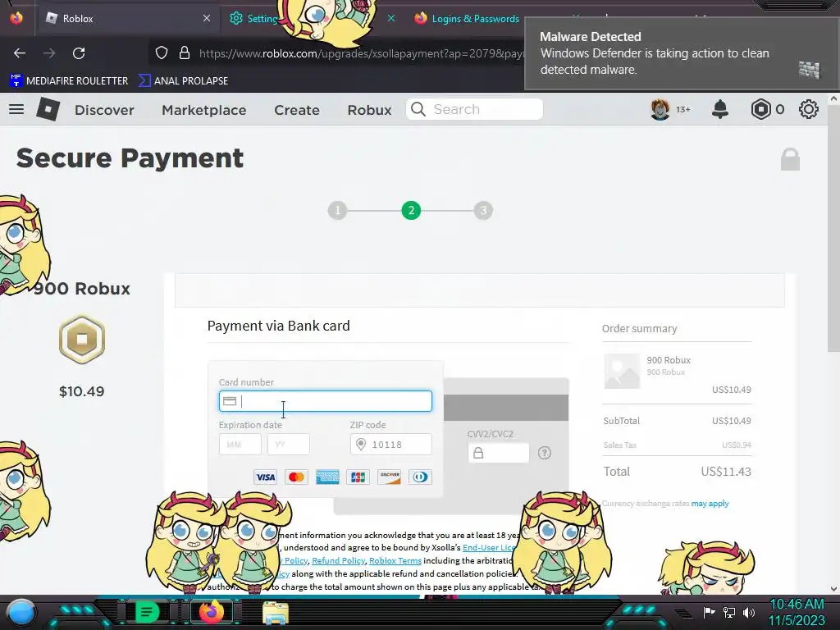Click the gold Robux coin image
This screenshot has height=630, width=840.
tap(82, 340)
